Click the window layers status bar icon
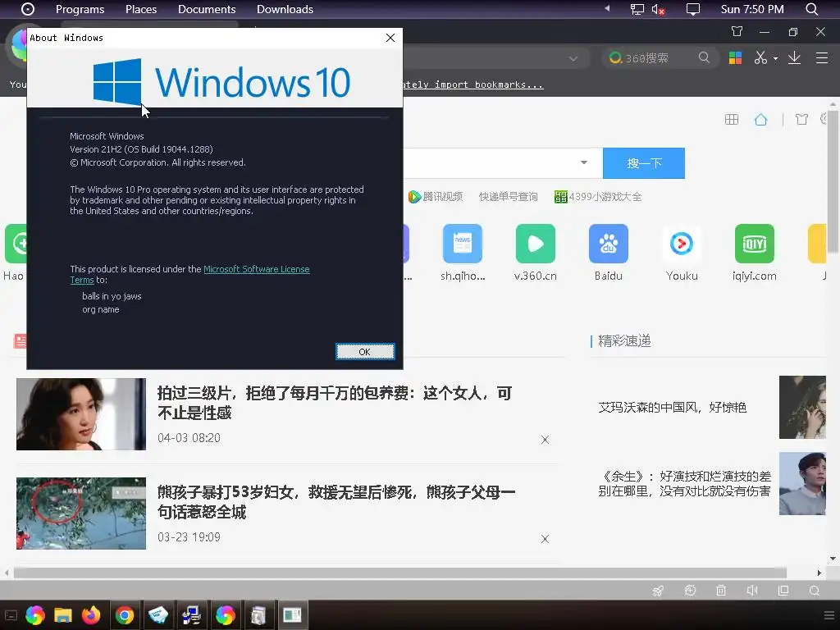 [x=783, y=591]
